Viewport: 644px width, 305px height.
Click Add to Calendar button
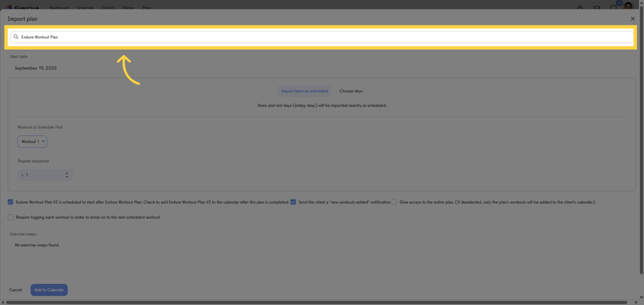point(49,290)
